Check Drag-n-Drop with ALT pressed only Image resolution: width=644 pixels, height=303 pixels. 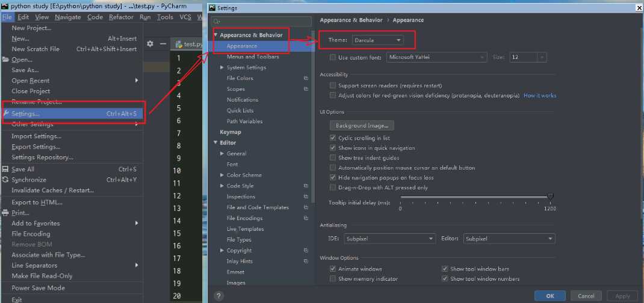(x=333, y=188)
